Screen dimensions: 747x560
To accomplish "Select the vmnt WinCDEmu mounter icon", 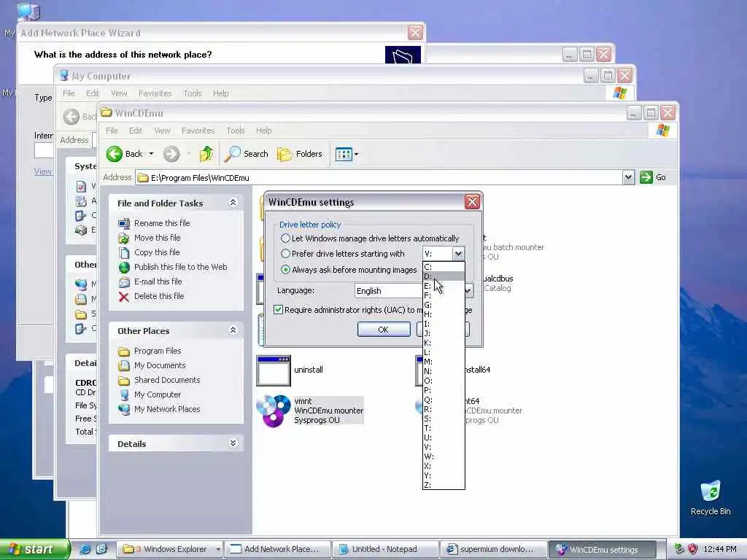I will pos(274,411).
